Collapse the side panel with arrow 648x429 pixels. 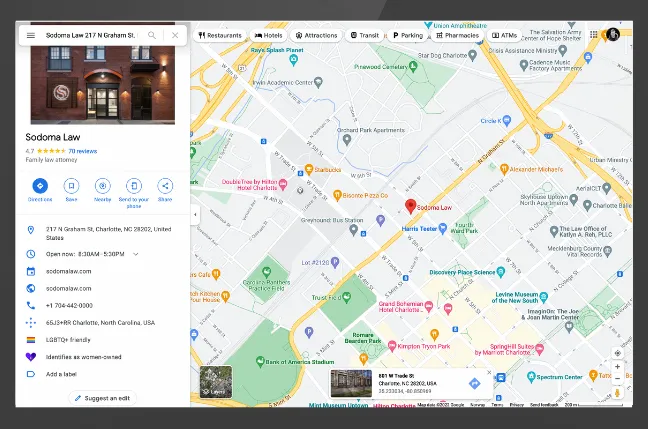pos(195,215)
